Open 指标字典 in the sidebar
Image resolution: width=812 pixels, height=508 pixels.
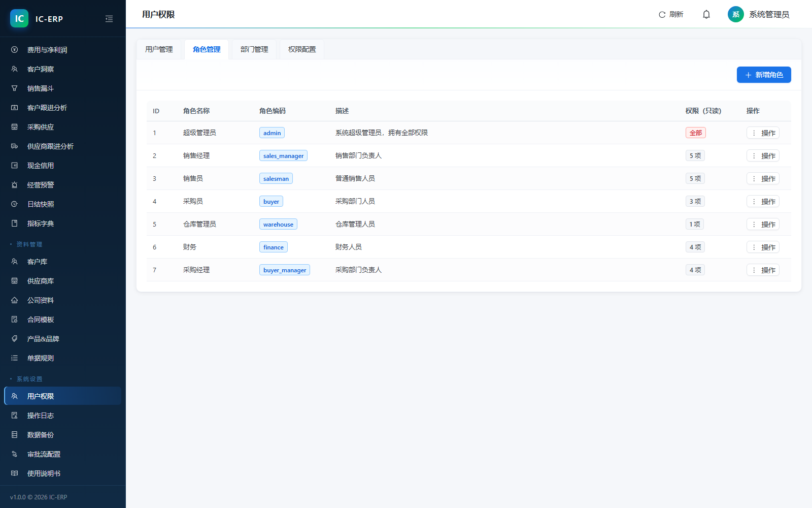tap(63, 224)
